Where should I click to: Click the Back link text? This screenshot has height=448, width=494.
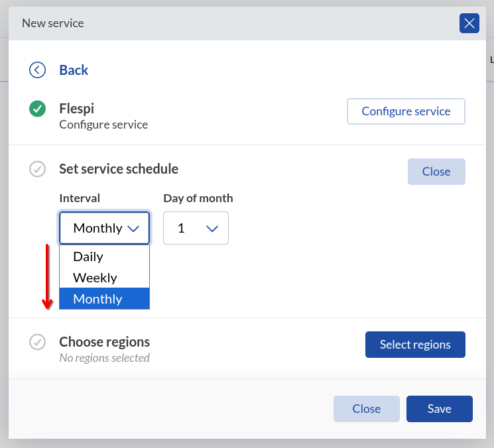[74, 70]
